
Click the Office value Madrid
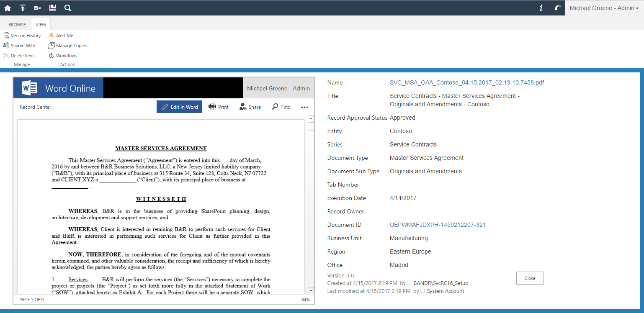[399, 265]
